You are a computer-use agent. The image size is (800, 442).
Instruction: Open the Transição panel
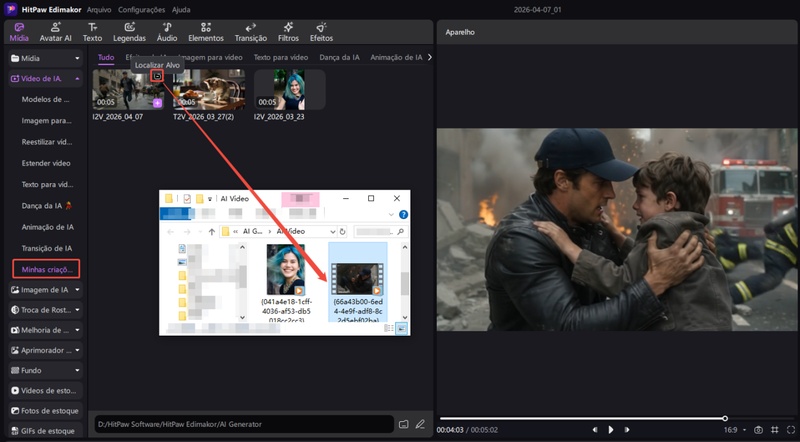pyautogui.click(x=251, y=32)
